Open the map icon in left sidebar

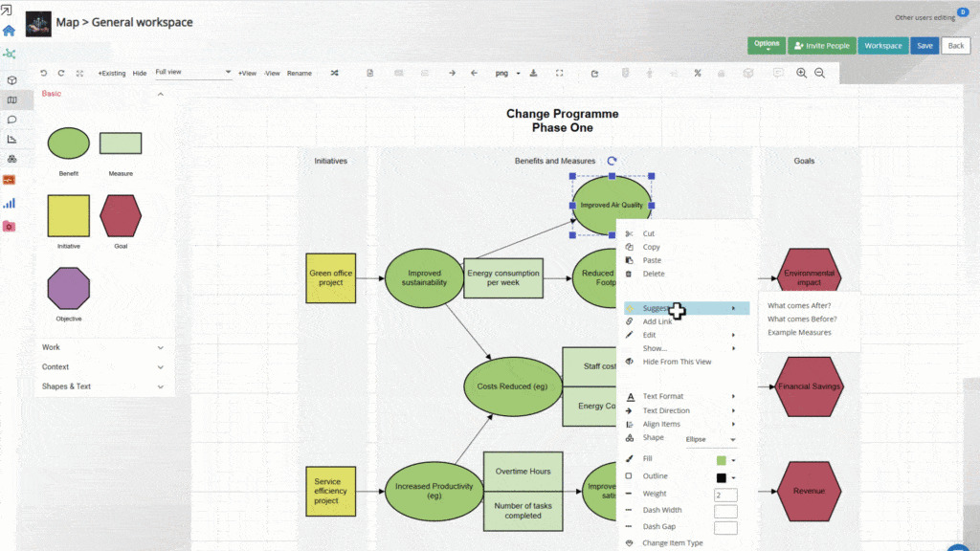11,99
